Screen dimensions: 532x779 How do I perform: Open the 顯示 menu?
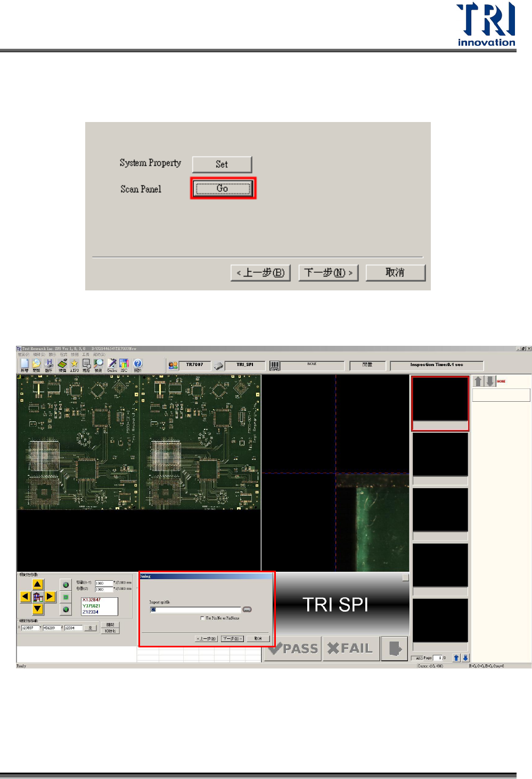(52, 354)
